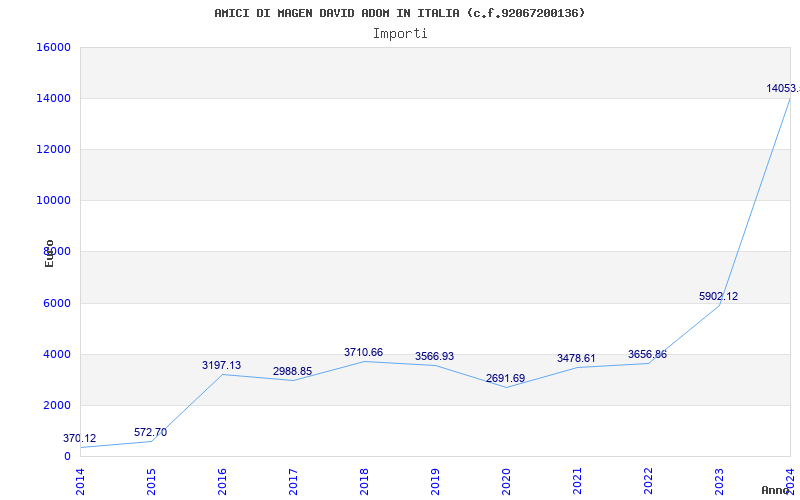
Task: Select the 2691.69 value label
Action: pos(505,379)
